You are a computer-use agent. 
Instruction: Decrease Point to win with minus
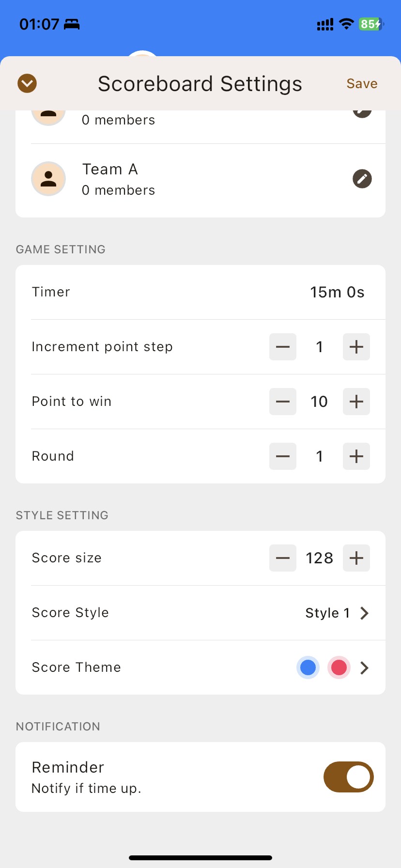(x=283, y=402)
